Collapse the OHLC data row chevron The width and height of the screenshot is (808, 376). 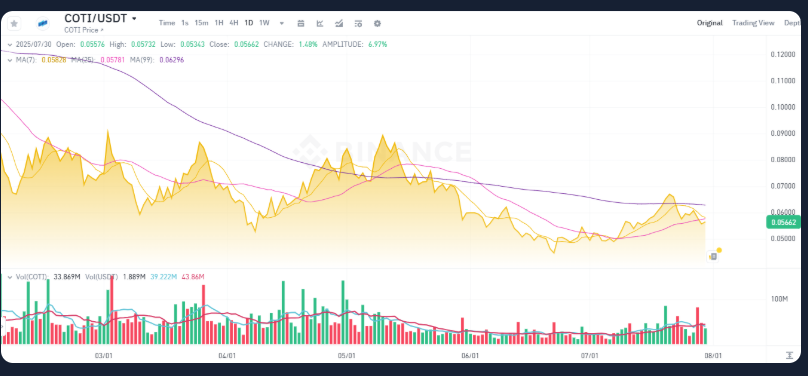point(10,45)
